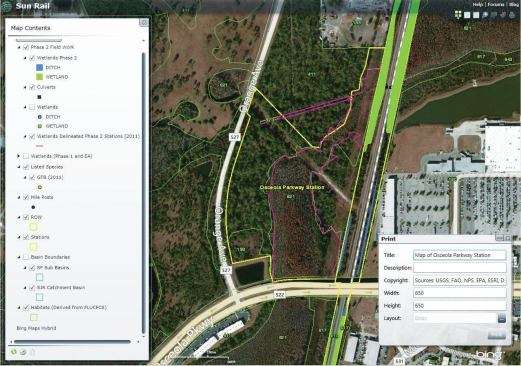Click the grid-shaped icon in the top-right map toolbar
Screen dimensions: 521x366
(x=458, y=15)
